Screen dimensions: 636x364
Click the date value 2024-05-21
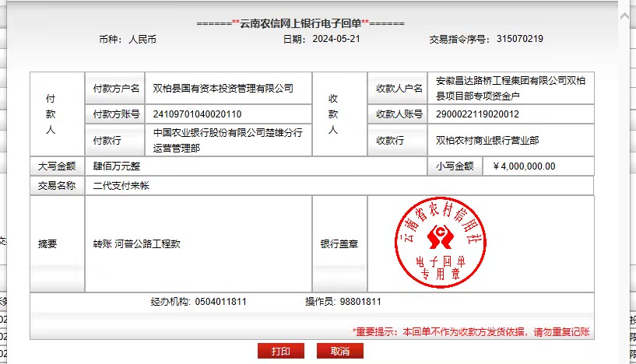coord(336,39)
